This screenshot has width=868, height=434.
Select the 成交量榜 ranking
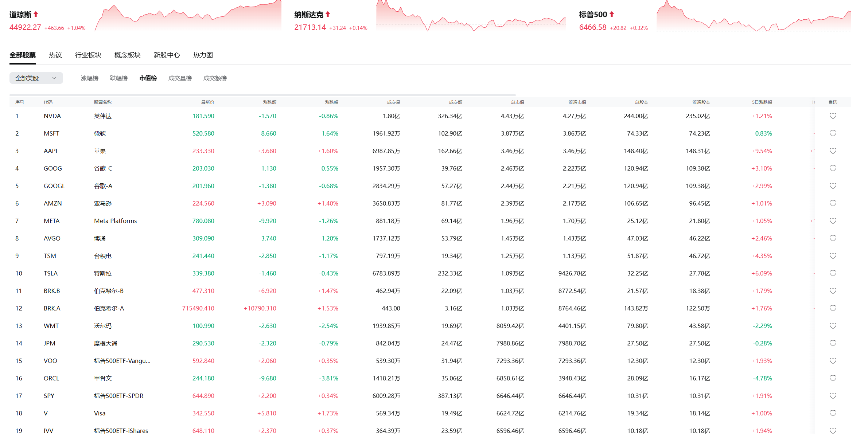pos(180,78)
